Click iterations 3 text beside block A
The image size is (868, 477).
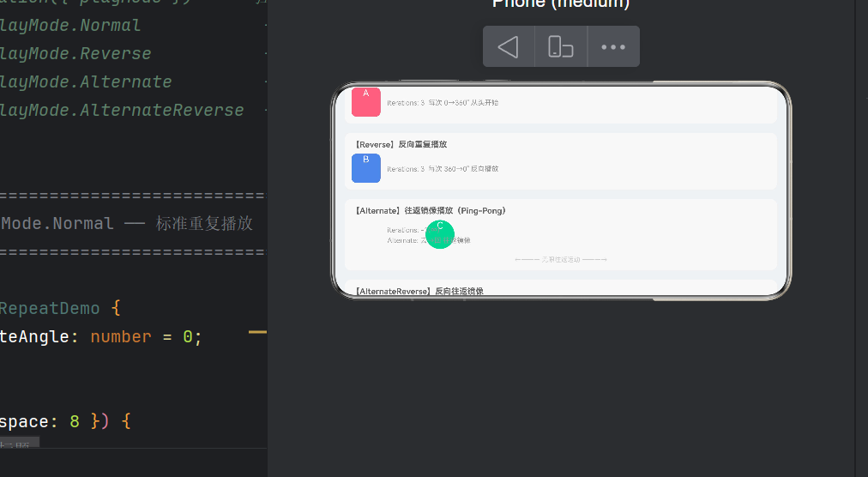click(x=443, y=102)
